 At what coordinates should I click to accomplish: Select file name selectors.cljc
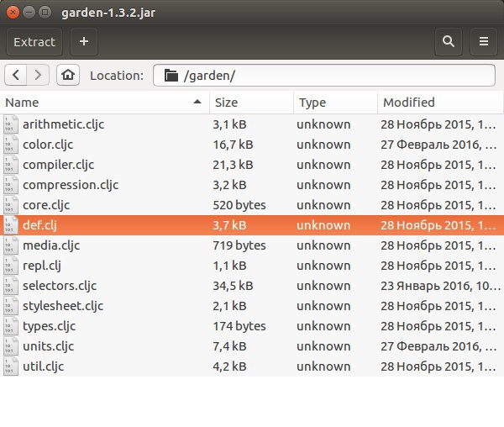pos(60,286)
